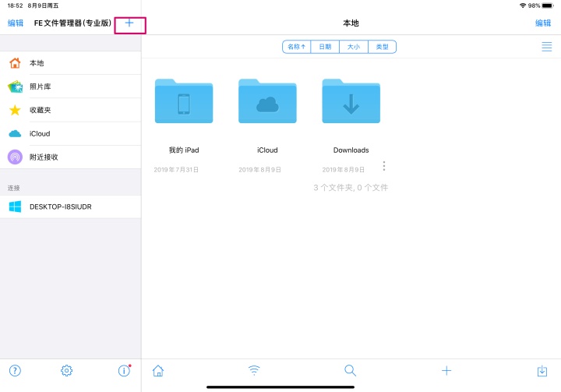Tap the 本地 title in right pane

[351, 23]
